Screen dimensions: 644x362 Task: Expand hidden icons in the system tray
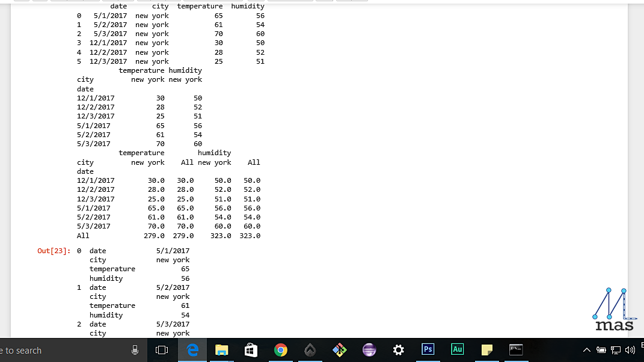586,349
